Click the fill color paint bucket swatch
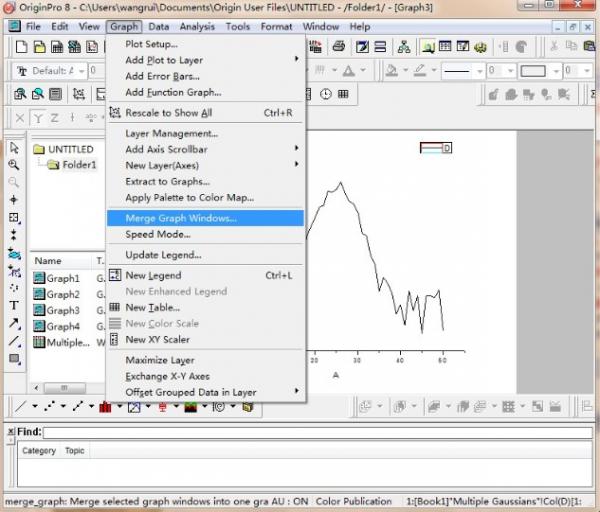Viewport: 600px width, 512px height. (x=392, y=70)
